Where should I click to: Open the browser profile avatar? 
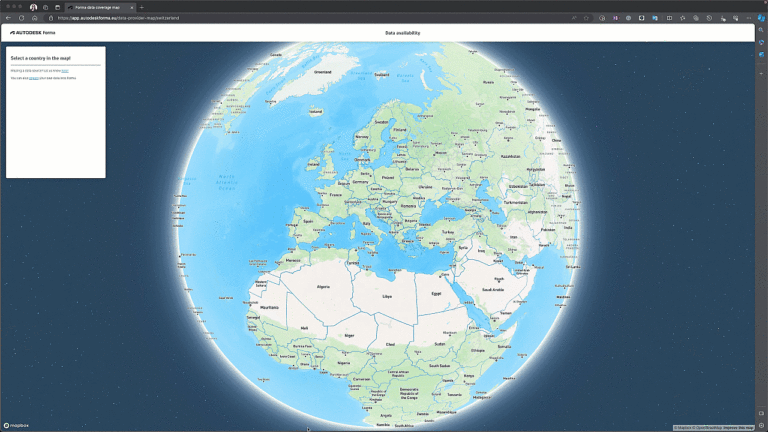(x=33, y=7)
